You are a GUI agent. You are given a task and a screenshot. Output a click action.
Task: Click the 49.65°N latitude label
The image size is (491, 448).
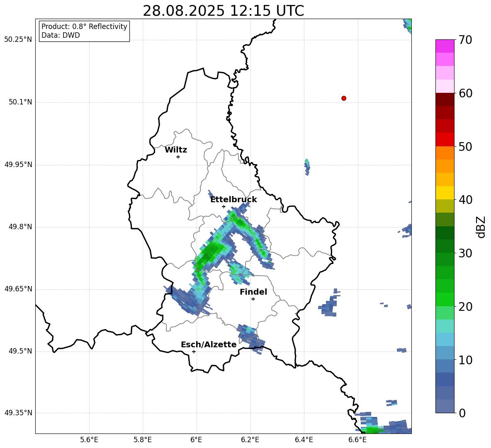18,288
